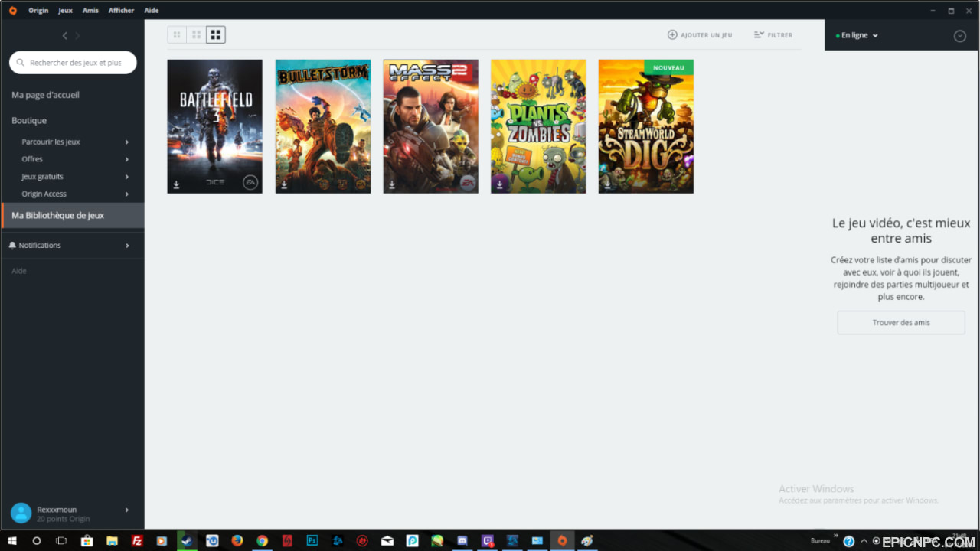Viewport: 980px width, 551px height.
Task: Switch to Steam in the taskbar
Action: coord(187,540)
